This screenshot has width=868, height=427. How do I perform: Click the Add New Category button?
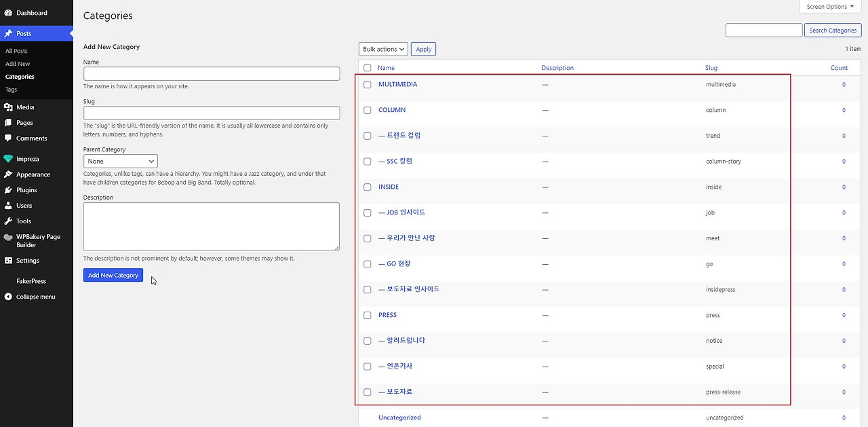click(x=113, y=275)
